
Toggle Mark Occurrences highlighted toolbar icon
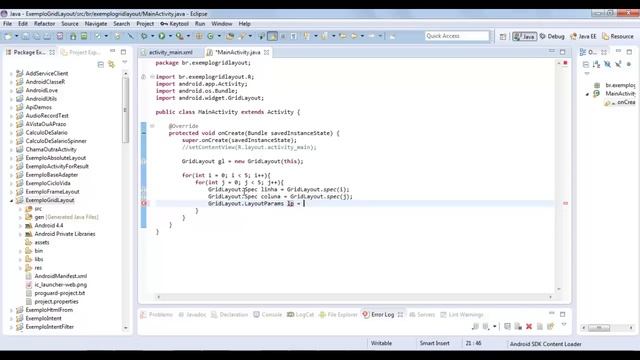(x=273, y=36)
